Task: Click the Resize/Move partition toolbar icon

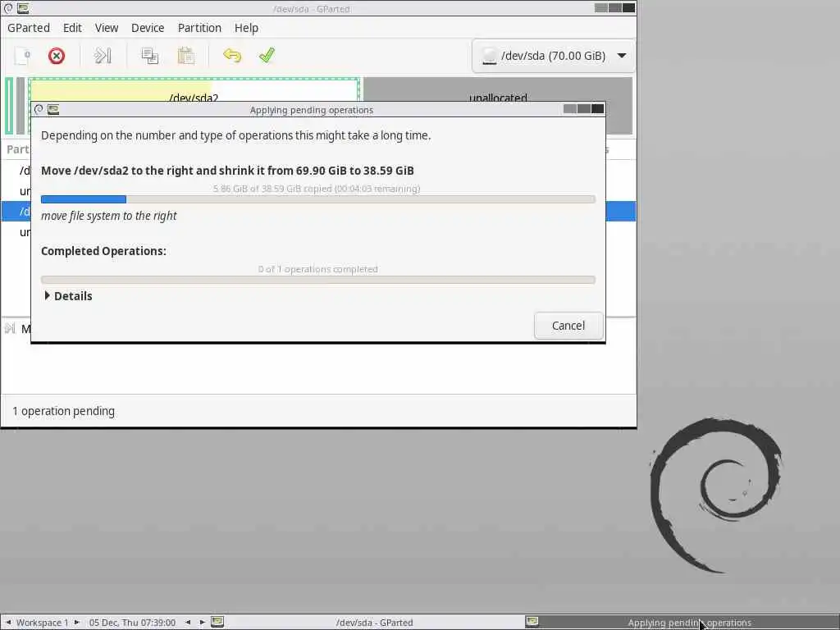Action: tap(103, 56)
